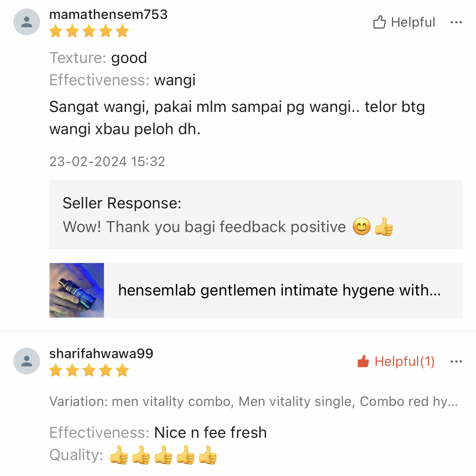Click sharifahwawa99's five-star rating
Screen dimensions: 476x476
click(x=89, y=370)
